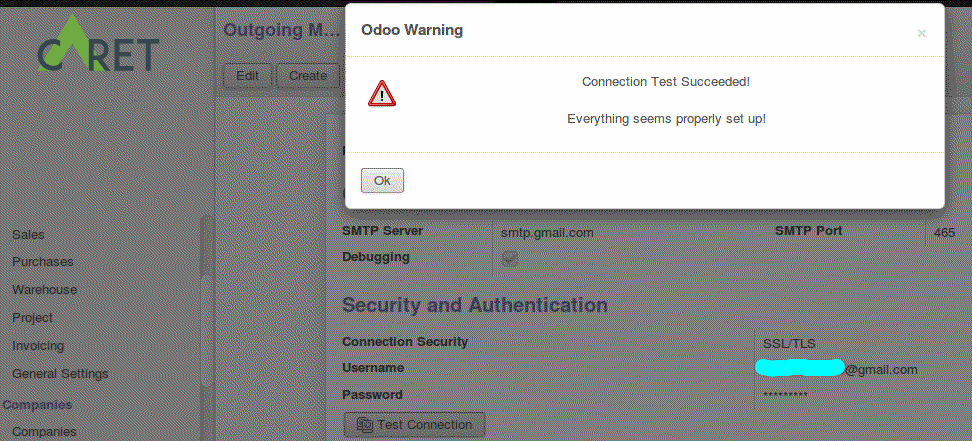This screenshot has width=972, height=441.
Task: Select Project in the sidebar
Action: click(32, 318)
